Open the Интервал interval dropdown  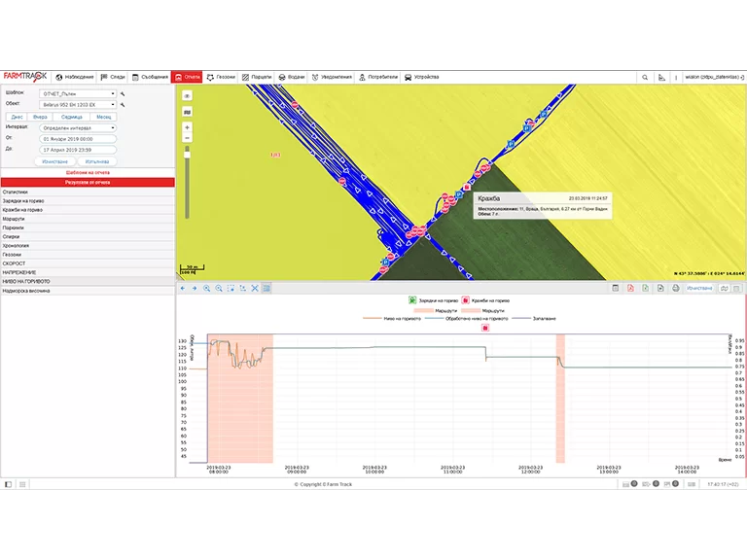point(78,127)
